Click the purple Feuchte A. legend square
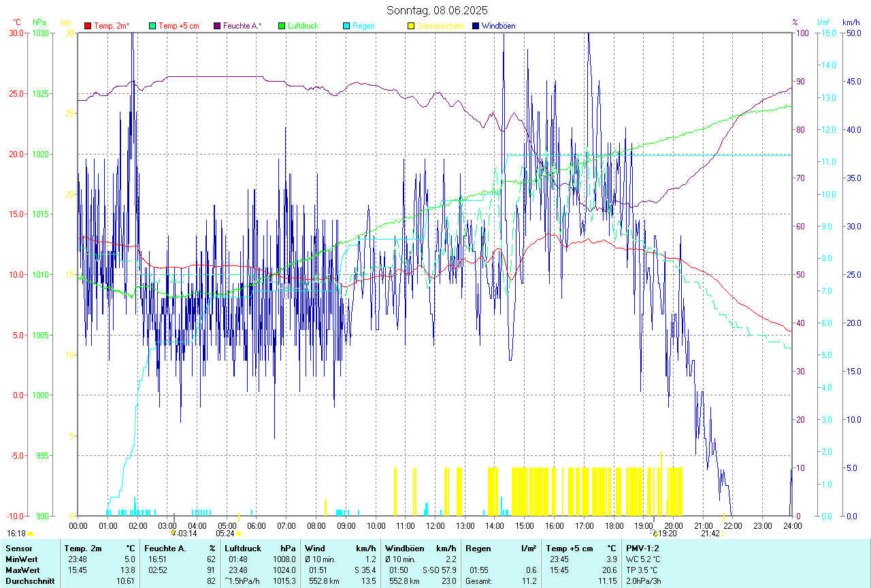Viewport: 871px width, 588px height. click(x=217, y=26)
